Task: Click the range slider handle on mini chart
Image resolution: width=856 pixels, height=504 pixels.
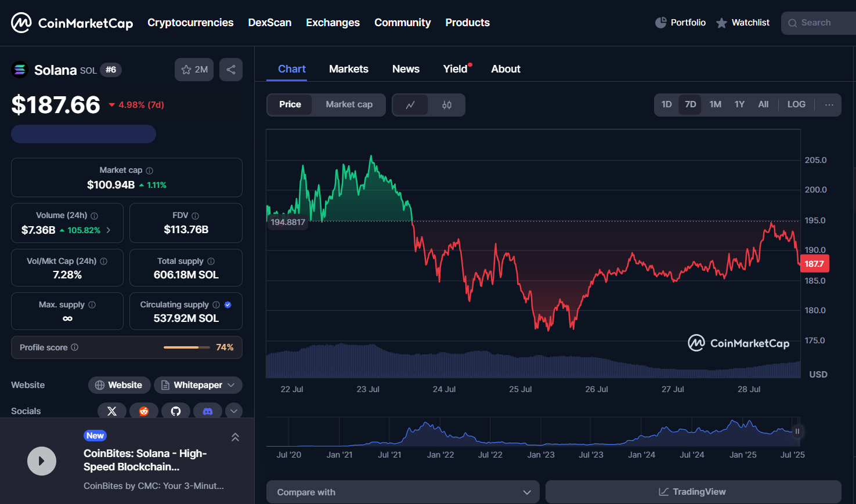Action: 797,431
